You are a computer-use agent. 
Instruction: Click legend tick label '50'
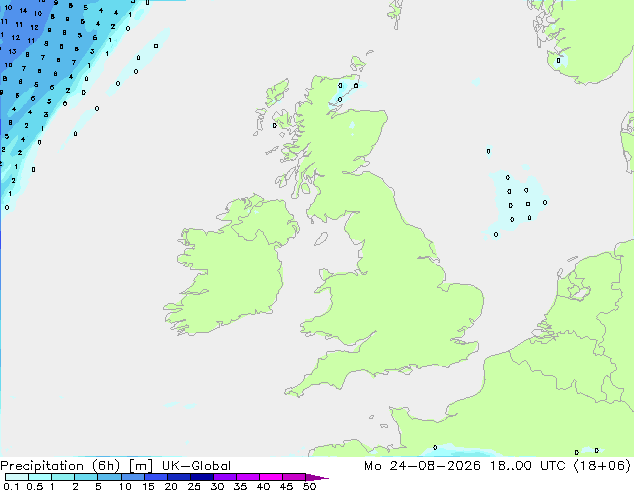coord(309,486)
